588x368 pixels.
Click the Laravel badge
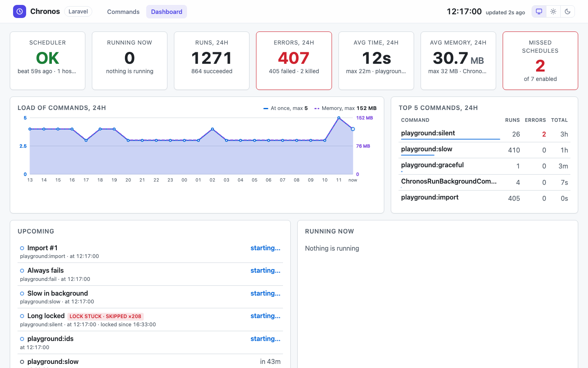click(x=78, y=11)
